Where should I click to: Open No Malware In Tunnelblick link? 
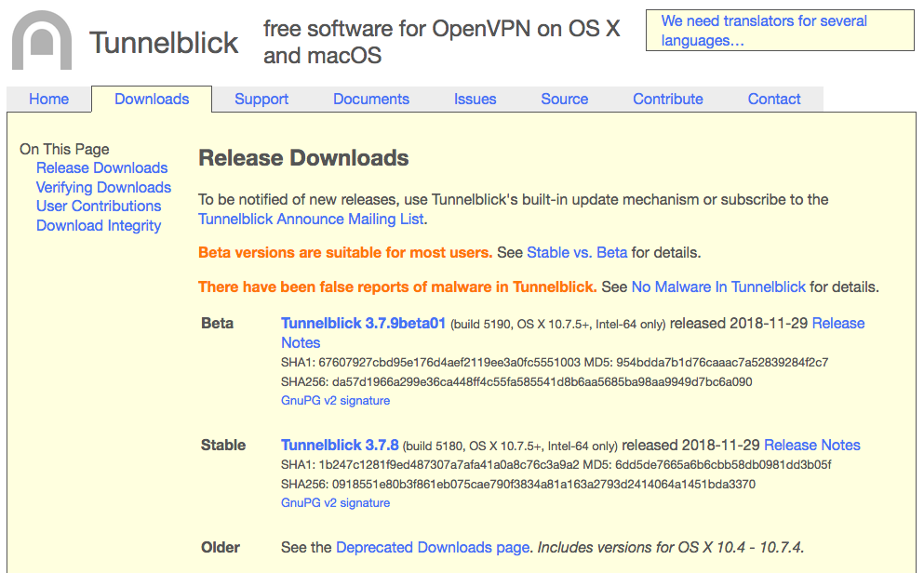[718, 287]
